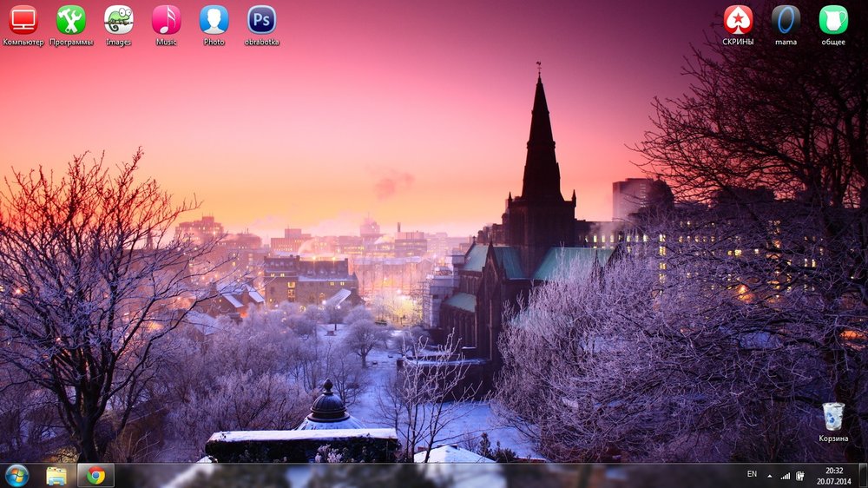Viewport: 868px width, 488px height.
Task: Open the clock showing 20:32
Action: pyautogui.click(x=834, y=475)
